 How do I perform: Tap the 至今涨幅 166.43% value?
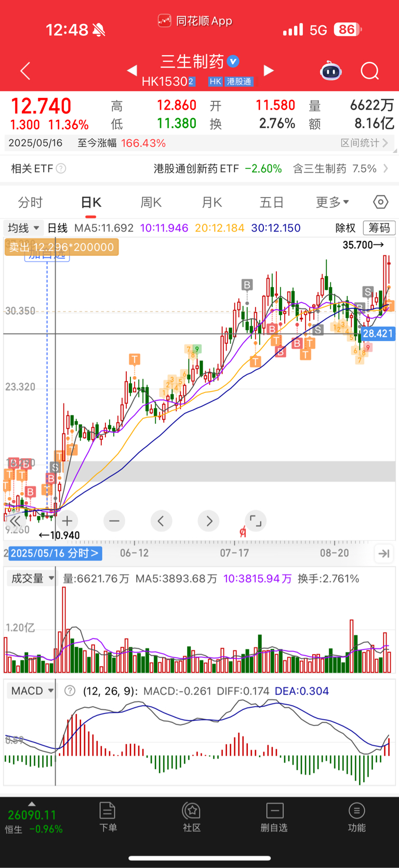point(143,143)
